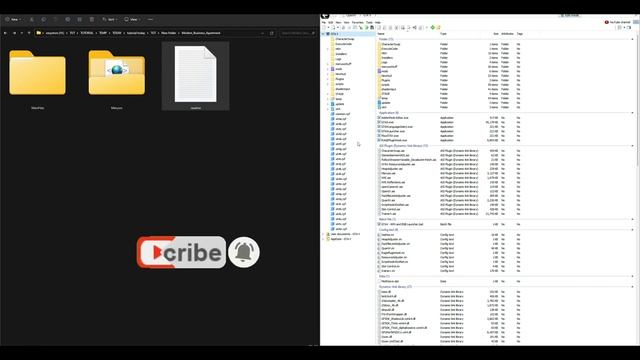Open View dropdown in File Explorer

132,19
